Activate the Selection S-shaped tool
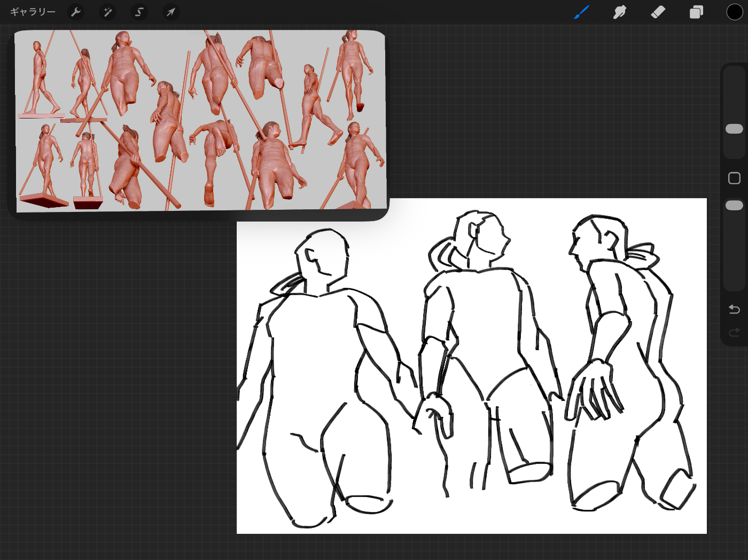The image size is (748, 560). click(139, 12)
